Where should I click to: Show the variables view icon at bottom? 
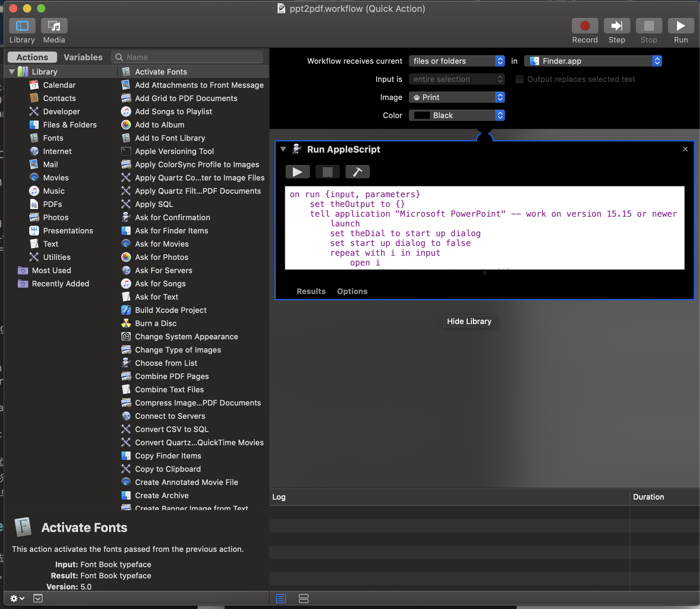[x=304, y=598]
